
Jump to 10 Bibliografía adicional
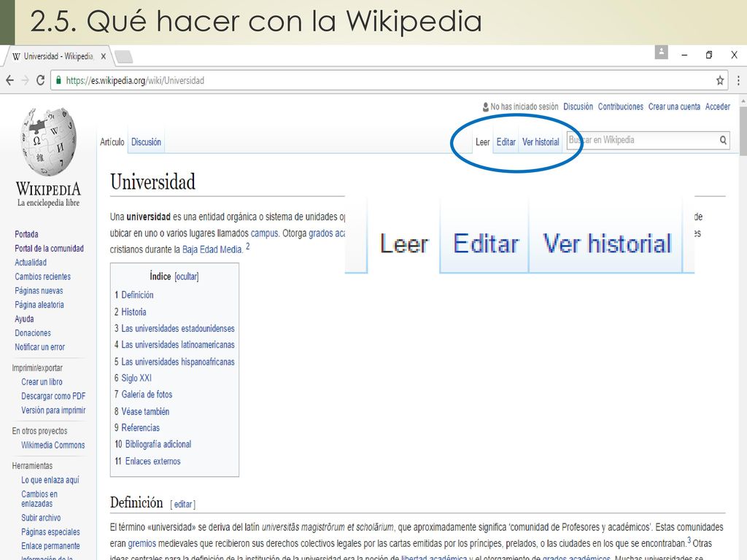pyautogui.click(x=153, y=444)
